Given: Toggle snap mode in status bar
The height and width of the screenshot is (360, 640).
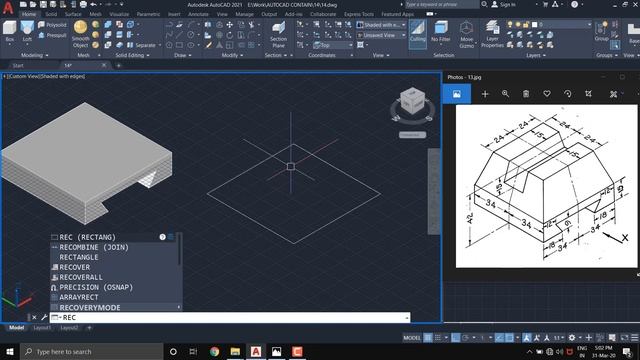Looking at the screenshot, I should pyautogui.click(x=438, y=338).
